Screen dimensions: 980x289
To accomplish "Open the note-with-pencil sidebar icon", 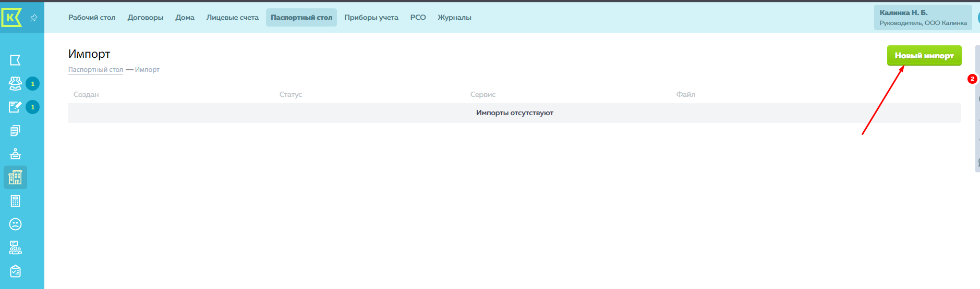I will pyautogui.click(x=15, y=107).
